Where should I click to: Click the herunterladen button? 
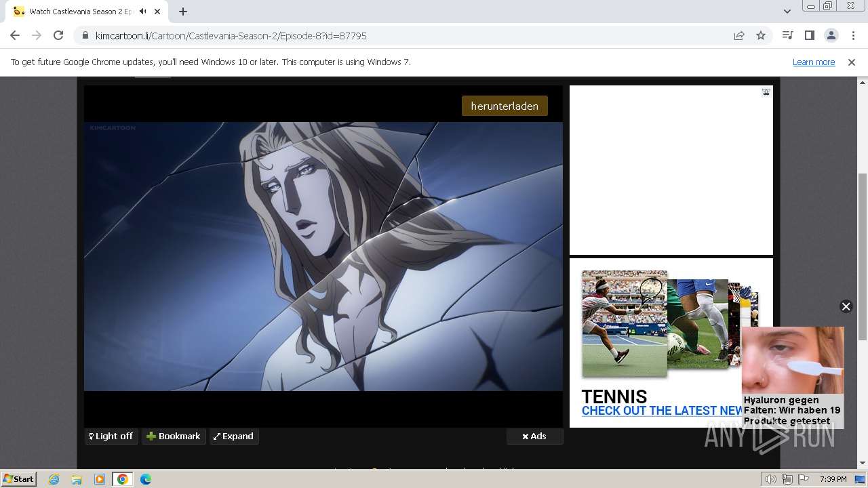(505, 106)
